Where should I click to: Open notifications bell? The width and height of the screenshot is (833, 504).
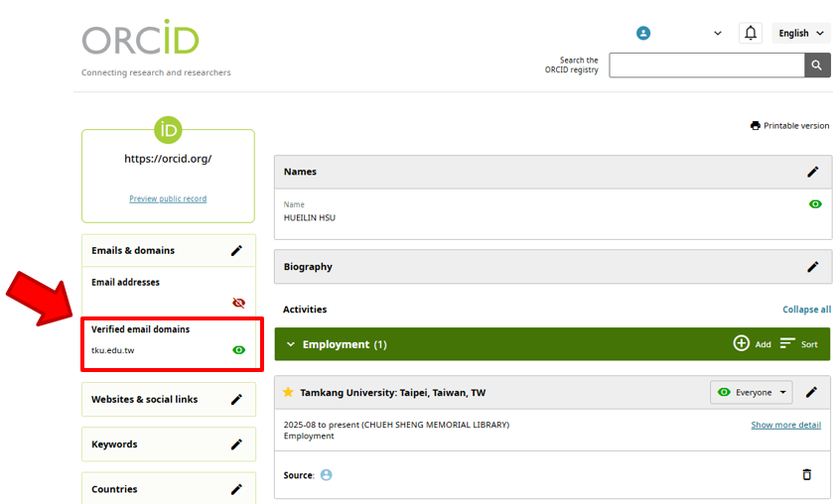(x=751, y=33)
